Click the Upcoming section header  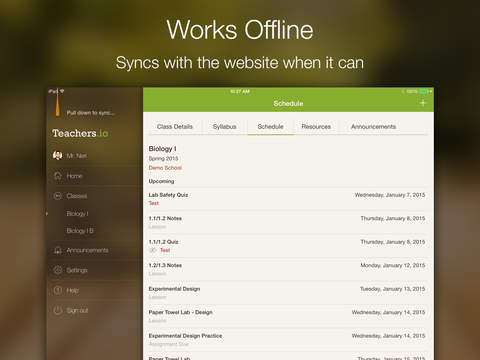[x=161, y=181]
